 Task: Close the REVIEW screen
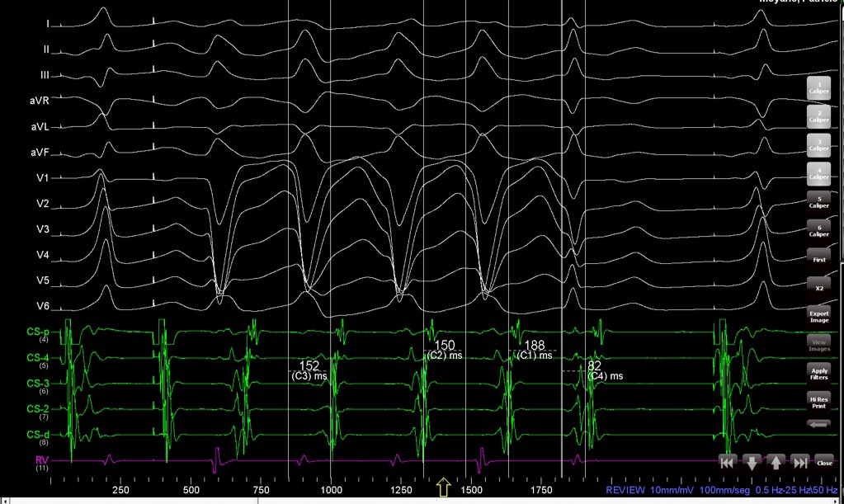tap(824, 463)
